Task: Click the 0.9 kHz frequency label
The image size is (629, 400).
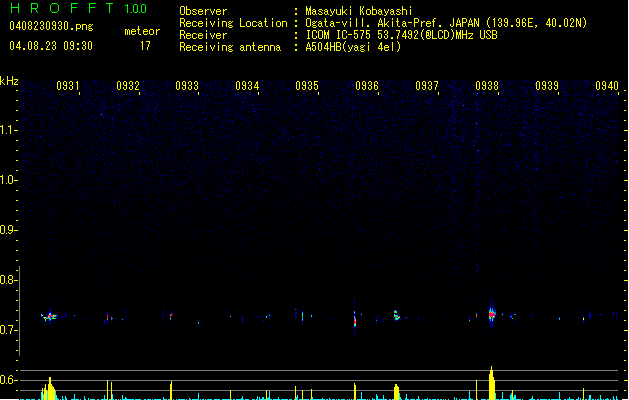Action: pyautogui.click(x=8, y=230)
